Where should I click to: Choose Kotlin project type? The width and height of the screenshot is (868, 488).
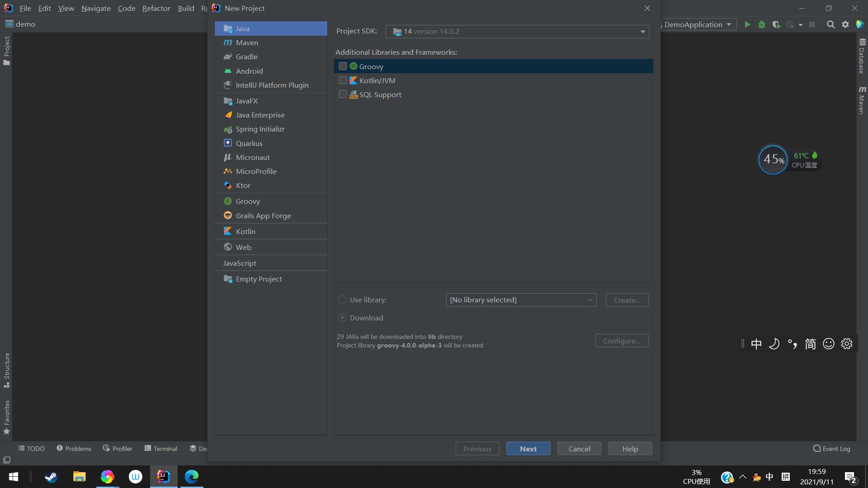[271, 231]
